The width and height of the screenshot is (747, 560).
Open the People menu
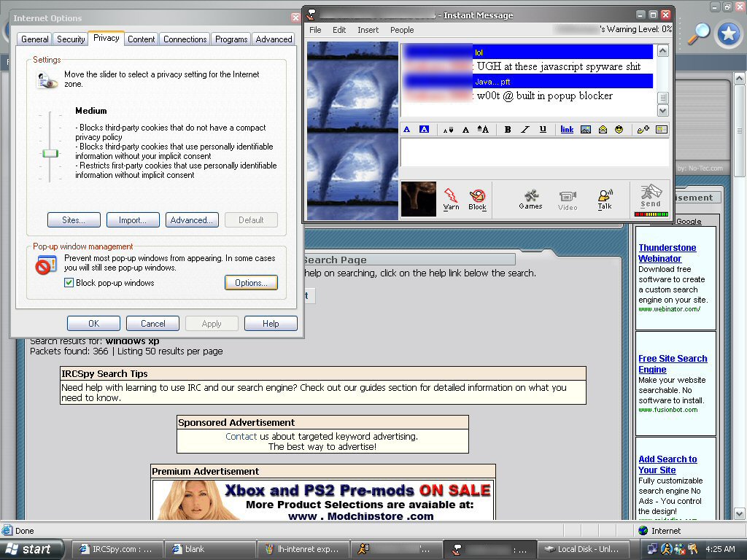(402, 30)
